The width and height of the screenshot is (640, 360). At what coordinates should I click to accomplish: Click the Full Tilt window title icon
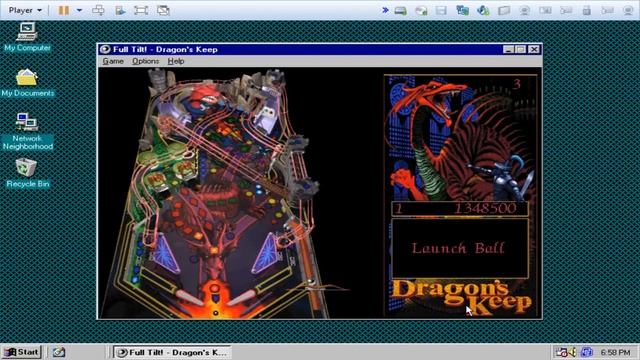pos(105,49)
